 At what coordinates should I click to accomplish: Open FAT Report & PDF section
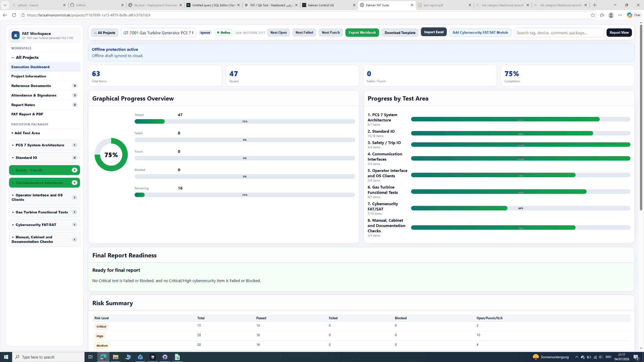pos(44,114)
